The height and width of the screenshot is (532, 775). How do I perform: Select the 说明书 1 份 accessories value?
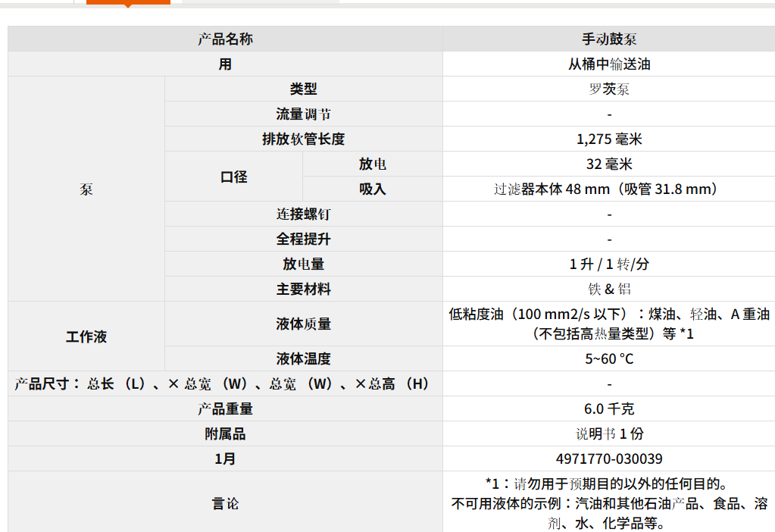(608, 433)
